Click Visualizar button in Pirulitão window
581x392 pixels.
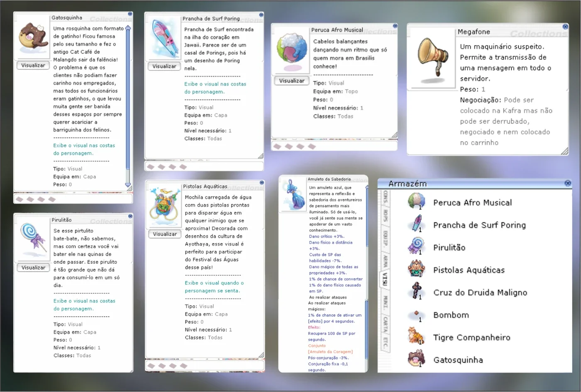point(33,268)
